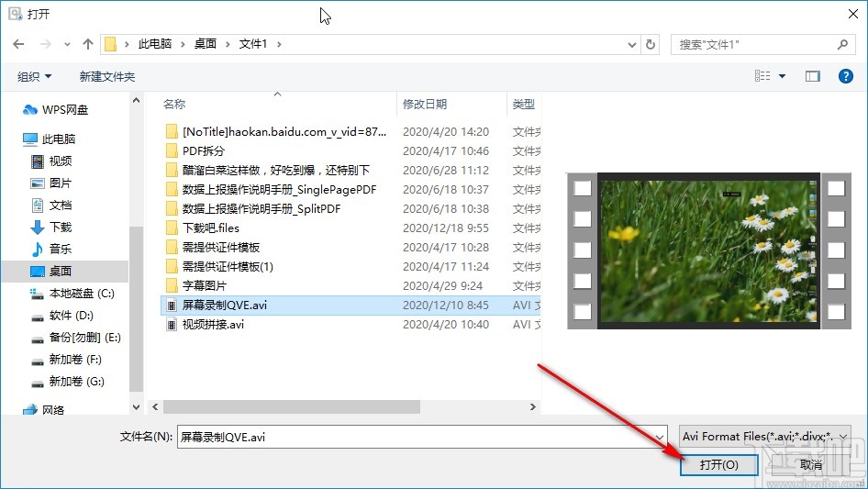The width and height of the screenshot is (868, 489).
Task: Open 音乐 in the sidebar
Action: [51, 249]
